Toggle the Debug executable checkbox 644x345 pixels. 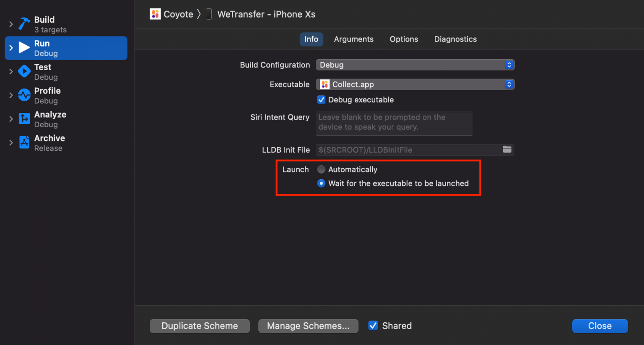pyautogui.click(x=321, y=99)
